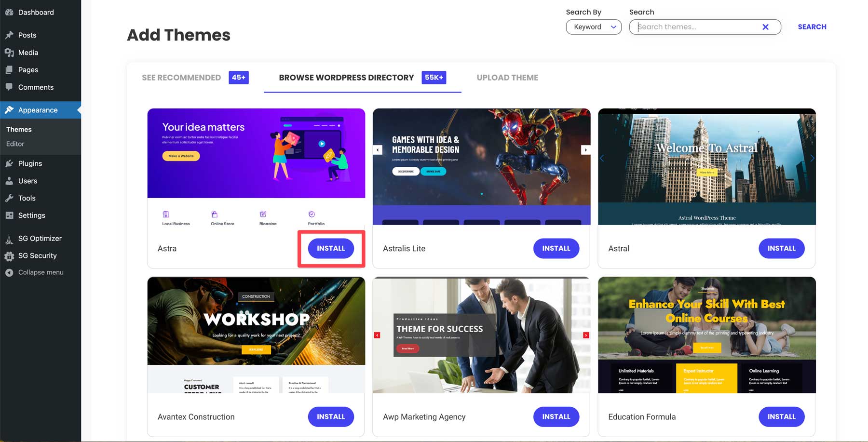Click the Local Business icon on Astra preview
This screenshot has height=442, width=868.
click(167, 215)
